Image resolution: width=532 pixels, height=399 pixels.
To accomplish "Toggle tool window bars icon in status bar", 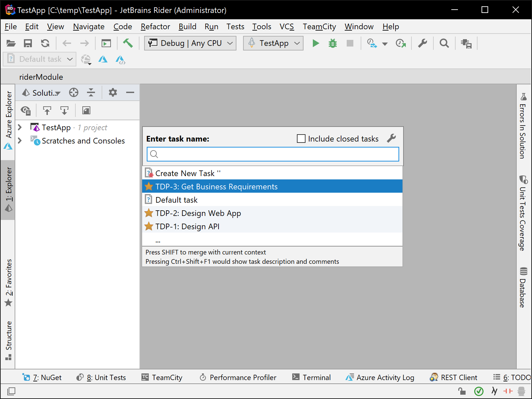I will pyautogui.click(x=11, y=391).
